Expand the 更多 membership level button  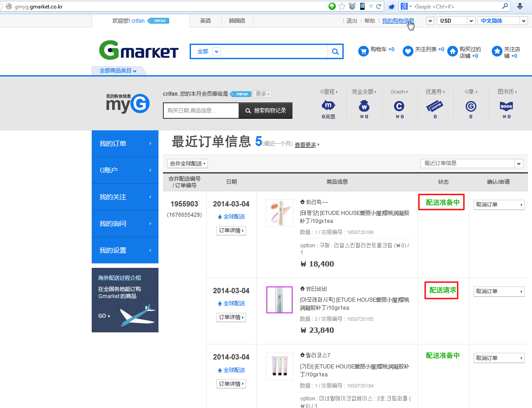263,94
